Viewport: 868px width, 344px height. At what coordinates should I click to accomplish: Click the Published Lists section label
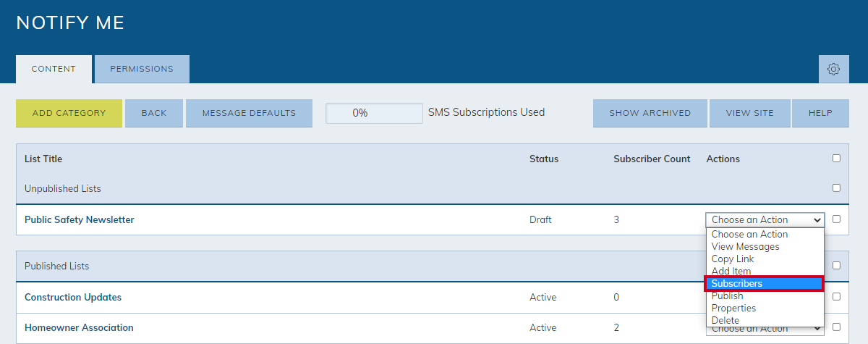coord(56,266)
